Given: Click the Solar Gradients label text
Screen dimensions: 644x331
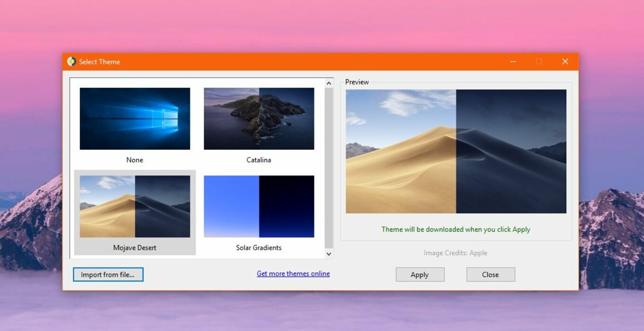Looking at the screenshot, I should tap(259, 247).
